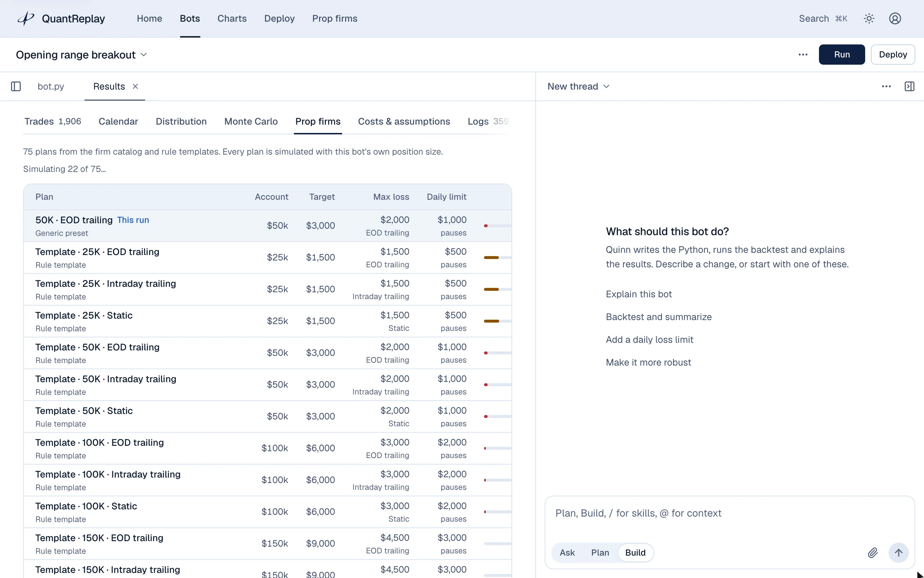
Task: Open the thread options three-dot menu
Action: tap(886, 86)
